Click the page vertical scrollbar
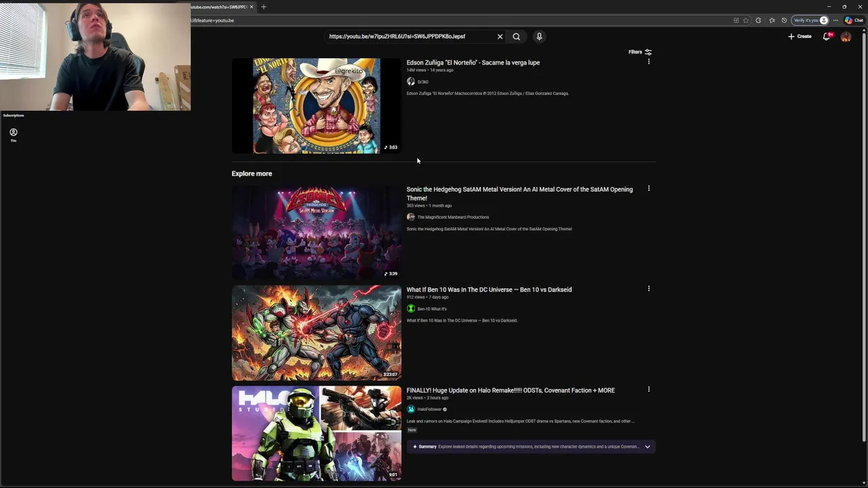 (863, 237)
